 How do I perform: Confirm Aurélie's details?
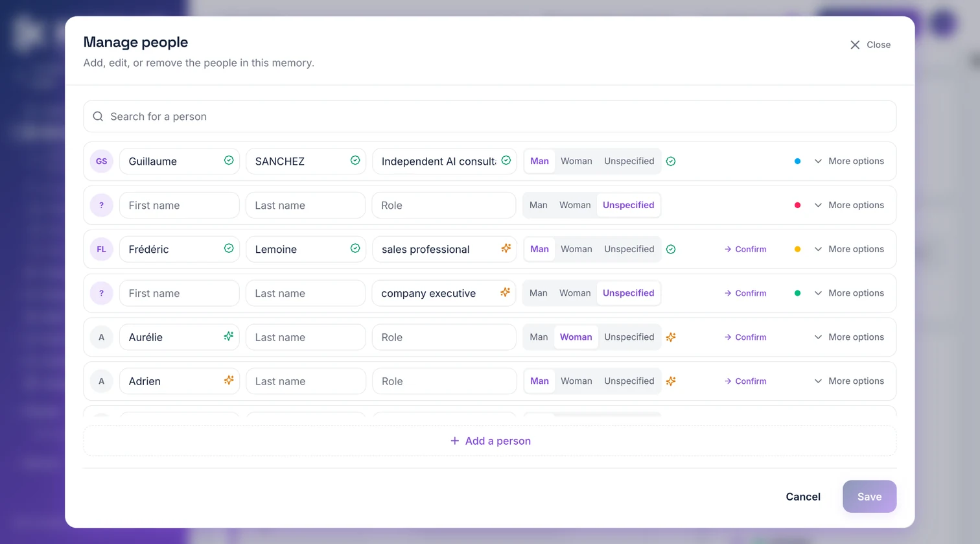(745, 337)
